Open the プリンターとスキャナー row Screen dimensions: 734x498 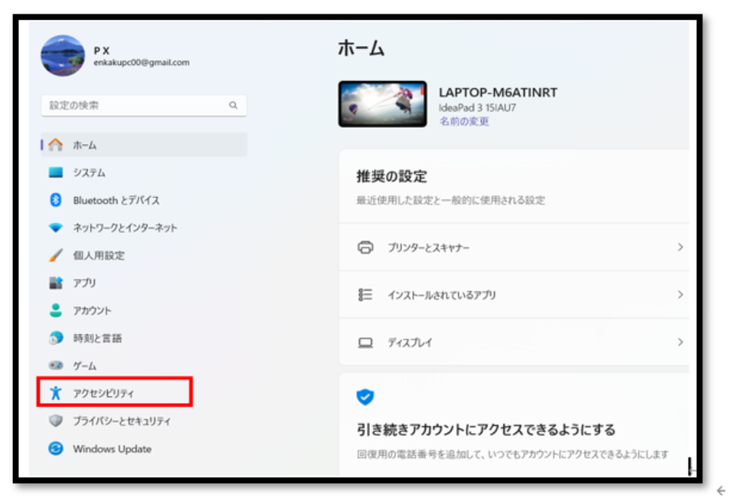(x=514, y=247)
